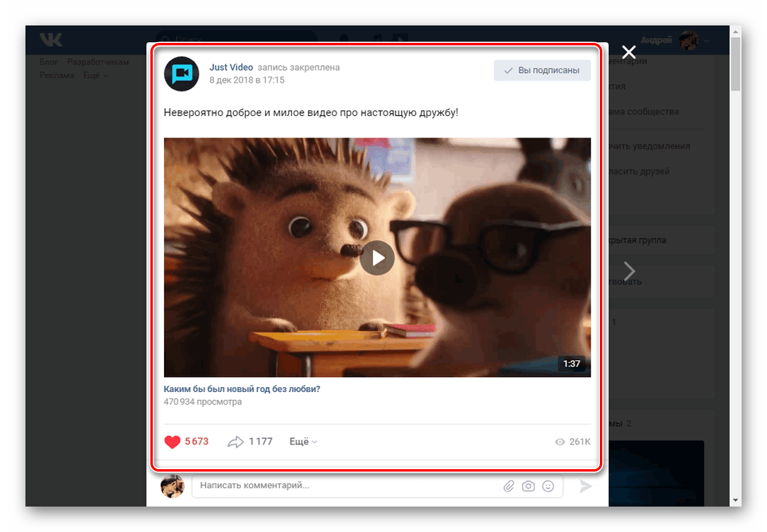Like the post via the heart icon
The height and width of the screenshot is (532, 767).
pyautogui.click(x=172, y=441)
